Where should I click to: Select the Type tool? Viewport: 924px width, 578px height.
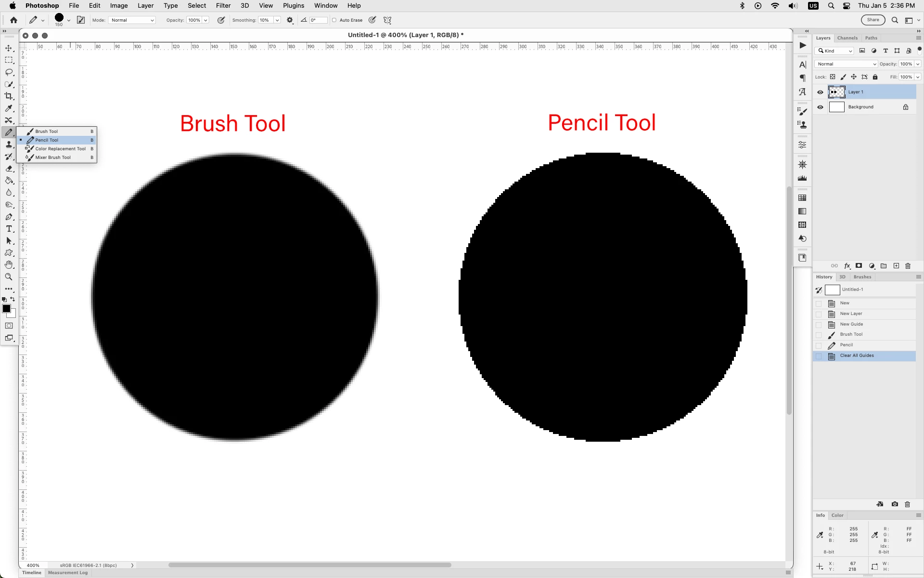tap(9, 229)
